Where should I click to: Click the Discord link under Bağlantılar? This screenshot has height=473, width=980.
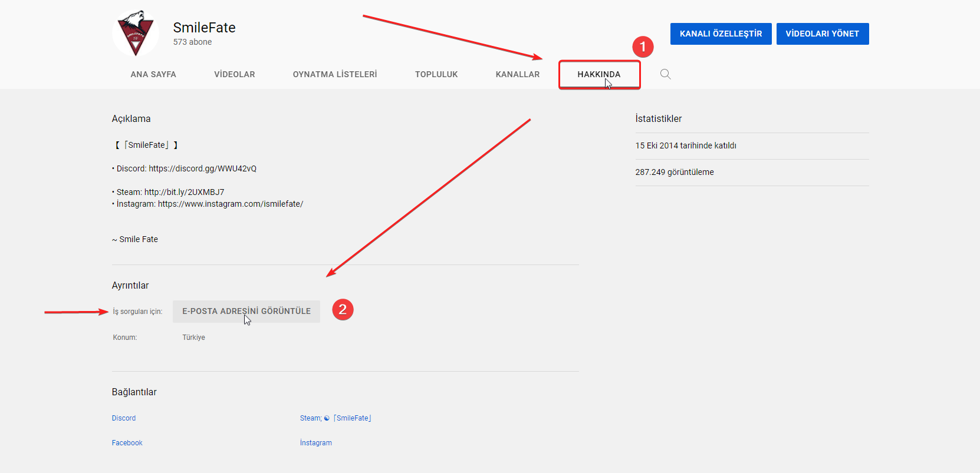[124, 418]
